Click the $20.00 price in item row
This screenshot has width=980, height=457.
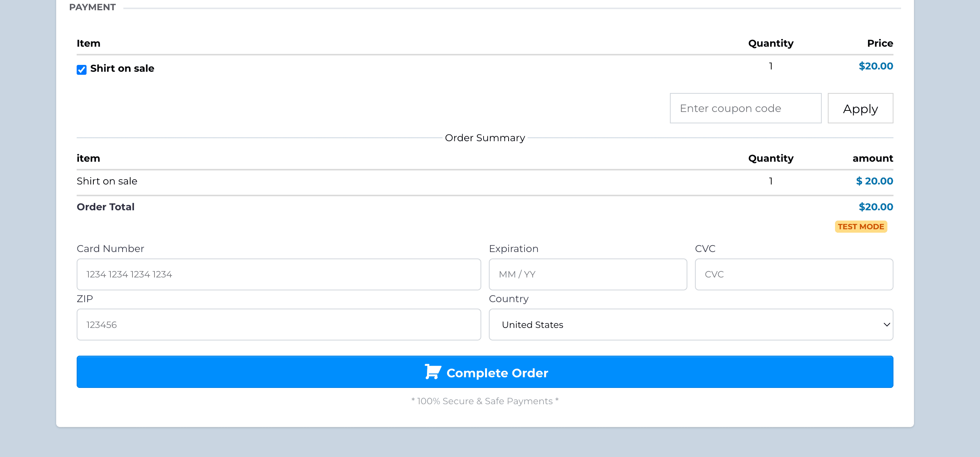click(x=876, y=66)
